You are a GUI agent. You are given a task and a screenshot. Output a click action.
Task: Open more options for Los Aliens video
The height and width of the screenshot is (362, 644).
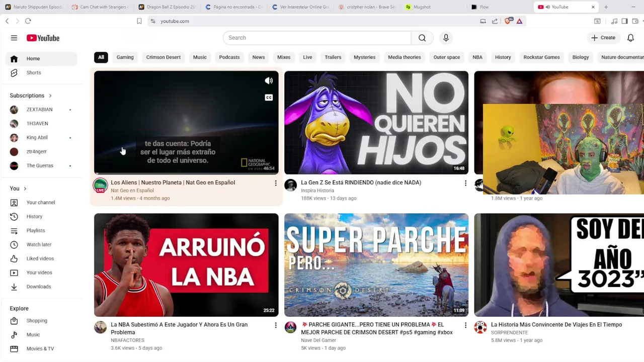[276, 184]
